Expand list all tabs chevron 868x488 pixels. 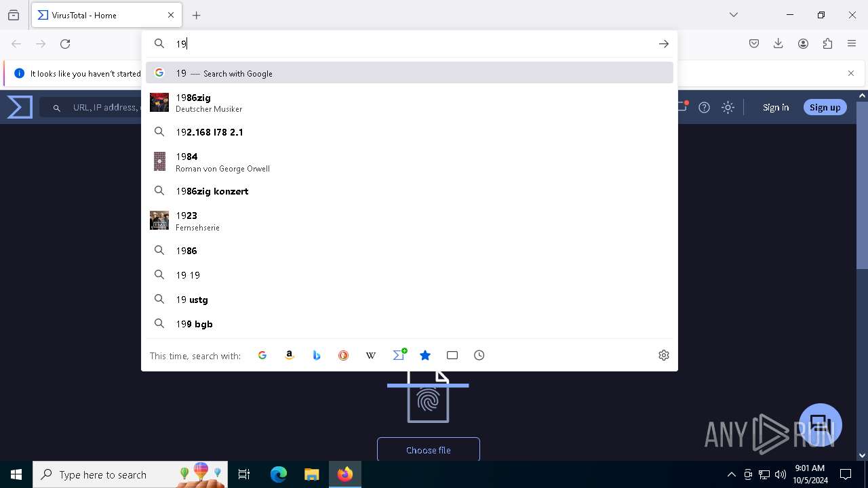coord(734,15)
